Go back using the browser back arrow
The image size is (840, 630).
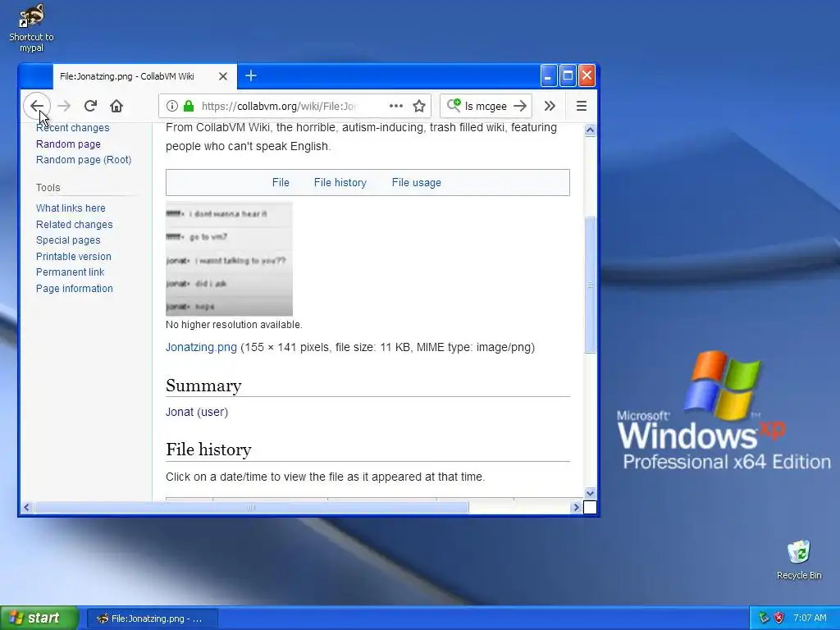pos(36,106)
